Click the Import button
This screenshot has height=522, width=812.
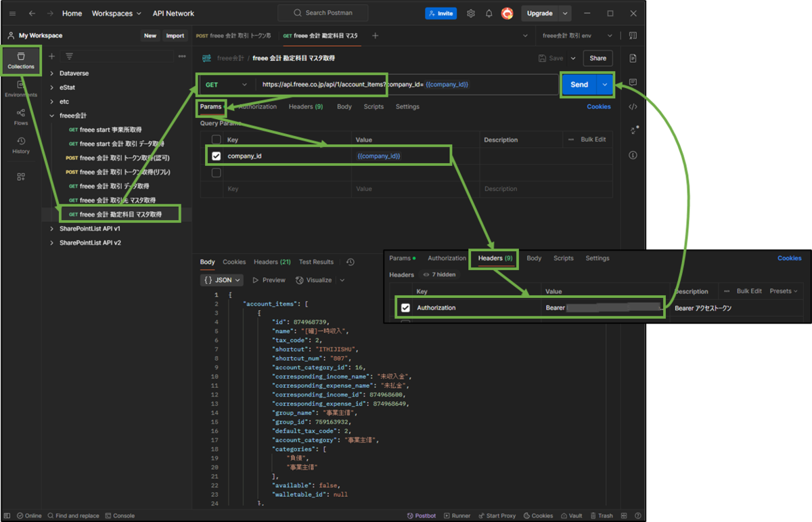pos(175,36)
